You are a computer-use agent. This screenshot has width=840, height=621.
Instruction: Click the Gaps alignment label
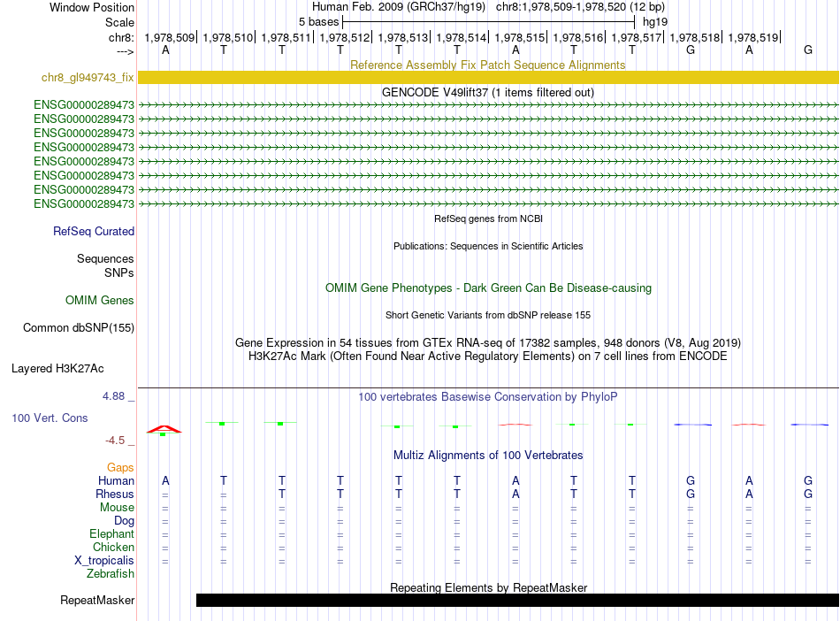coord(120,468)
